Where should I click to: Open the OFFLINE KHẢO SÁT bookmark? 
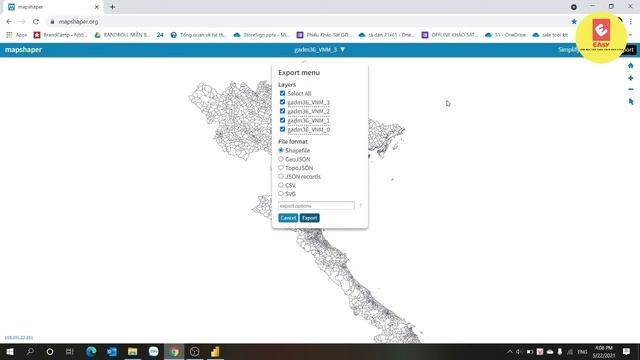(x=450, y=35)
